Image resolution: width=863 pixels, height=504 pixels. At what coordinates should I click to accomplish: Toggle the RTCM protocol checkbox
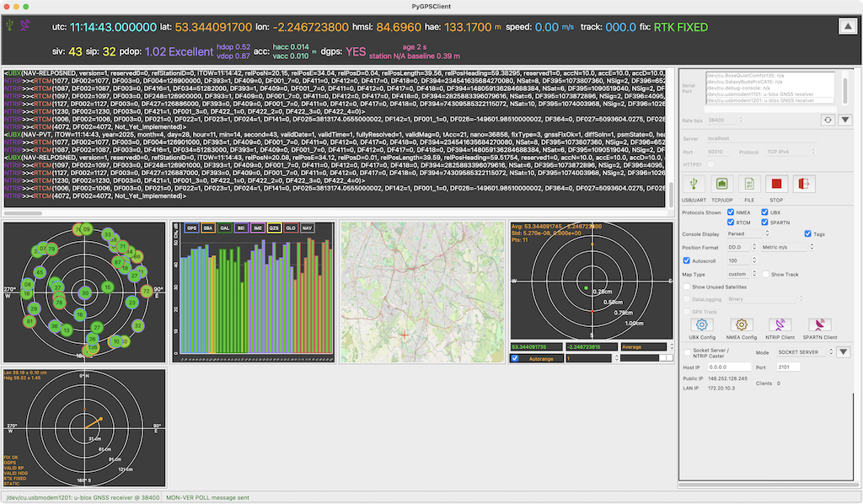pyautogui.click(x=731, y=223)
